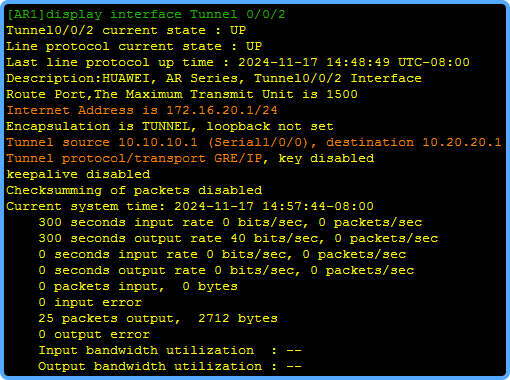
Task: Select the keepalive disabled line
Action: coord(78,174)
